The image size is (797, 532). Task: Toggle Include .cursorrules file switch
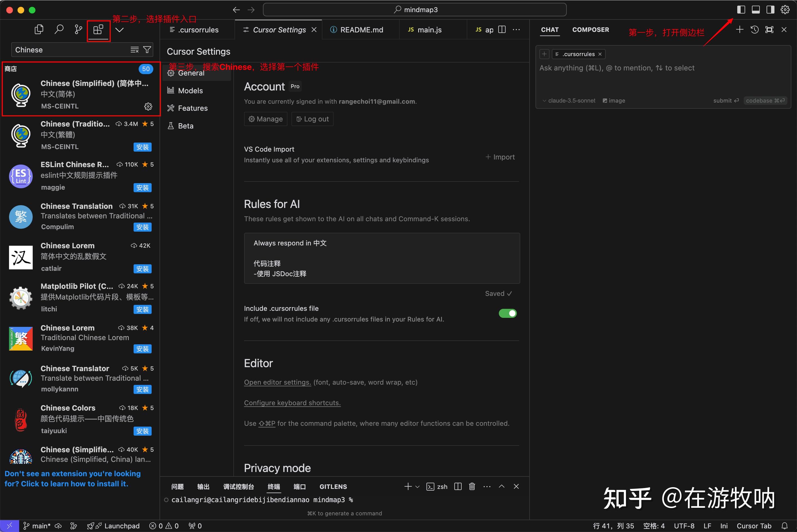pos(507,313)
